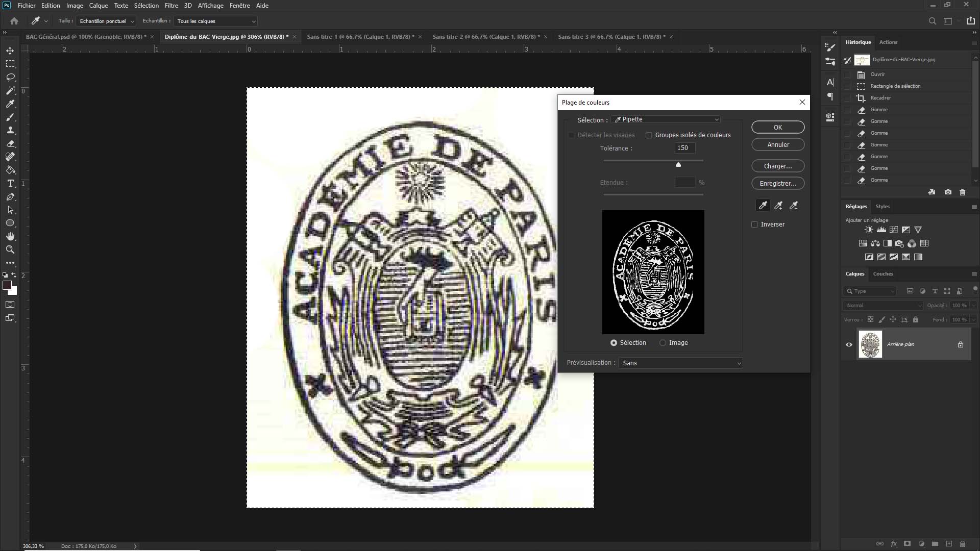Click the Enregistrer... button
The width and height of the screenshot is (980, 551).
777,183
